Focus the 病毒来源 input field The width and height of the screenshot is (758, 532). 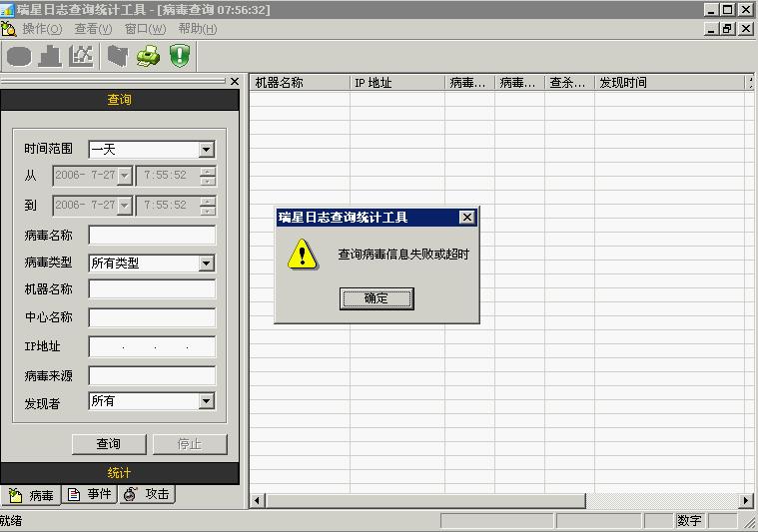[x=152, y=376]
